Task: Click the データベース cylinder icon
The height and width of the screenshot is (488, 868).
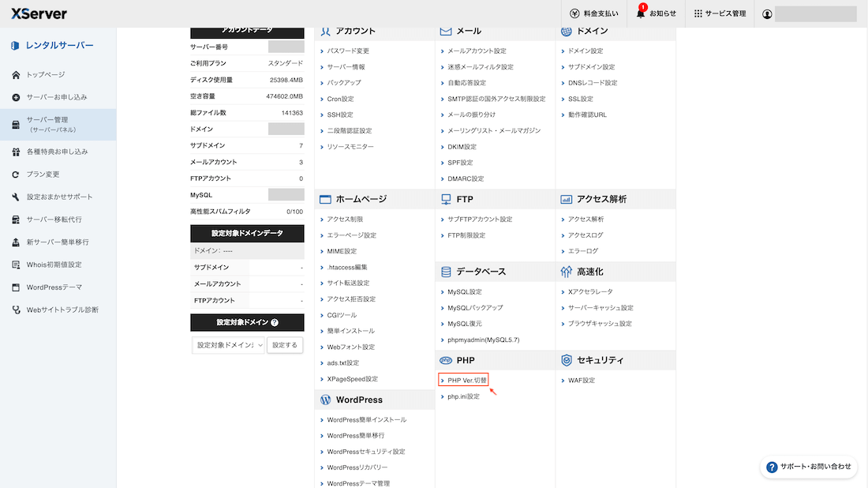Action: pos(446,272)
